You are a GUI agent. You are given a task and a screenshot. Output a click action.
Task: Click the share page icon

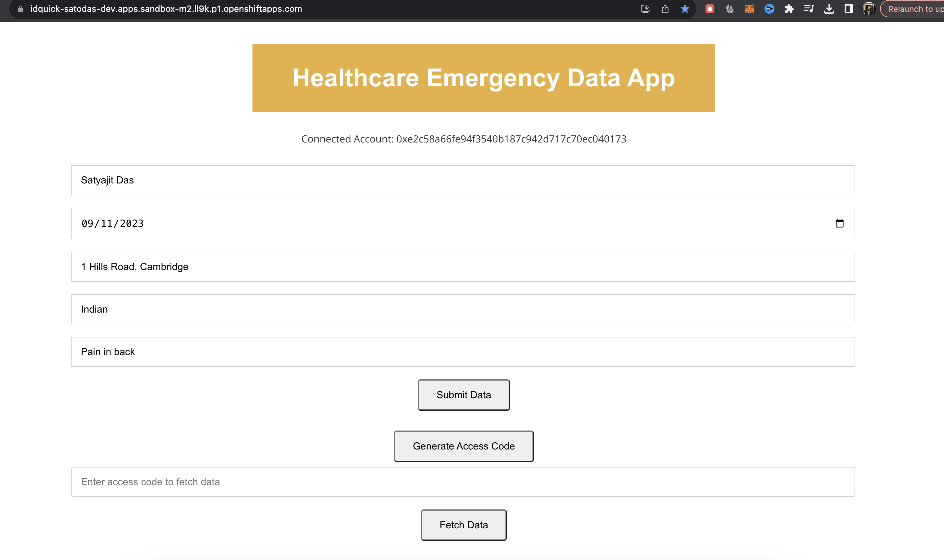click(x=665, y=9)
